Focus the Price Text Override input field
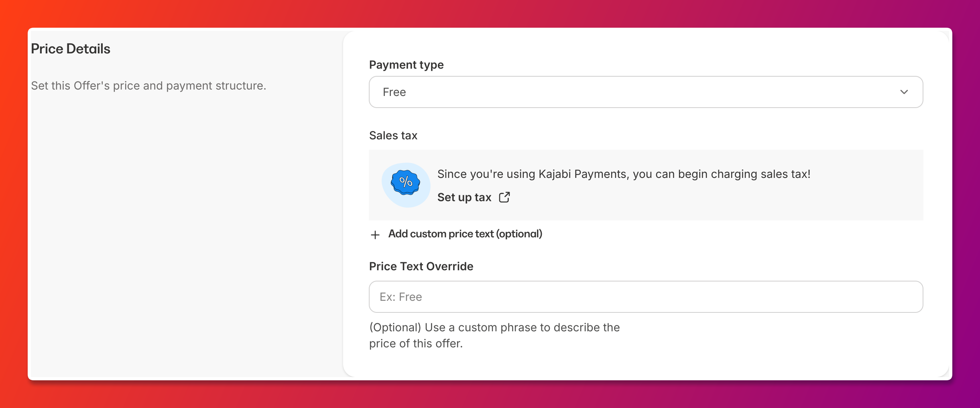This screenshot has height=408, width=980. [x=646, y=297]
